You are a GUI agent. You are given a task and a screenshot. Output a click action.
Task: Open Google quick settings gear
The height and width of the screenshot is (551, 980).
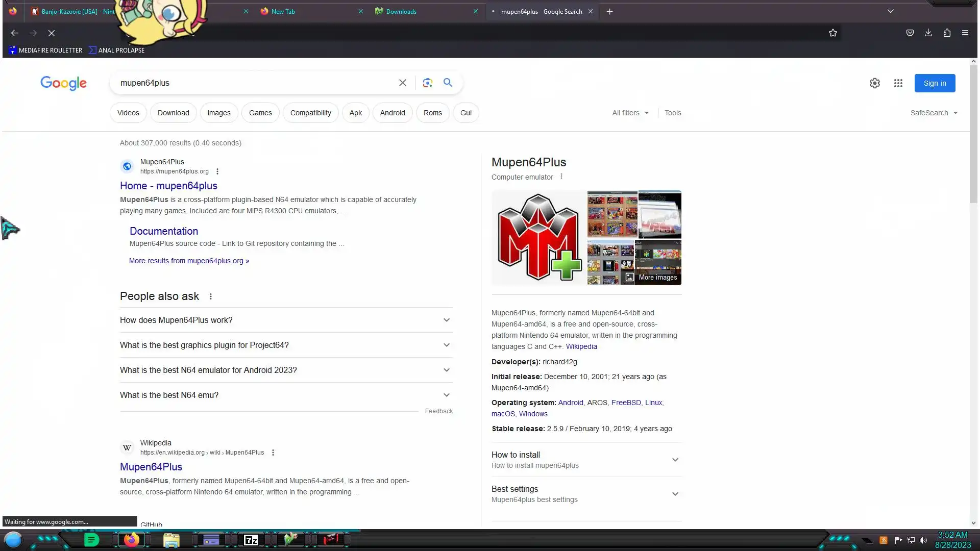(x=875, y=83)
